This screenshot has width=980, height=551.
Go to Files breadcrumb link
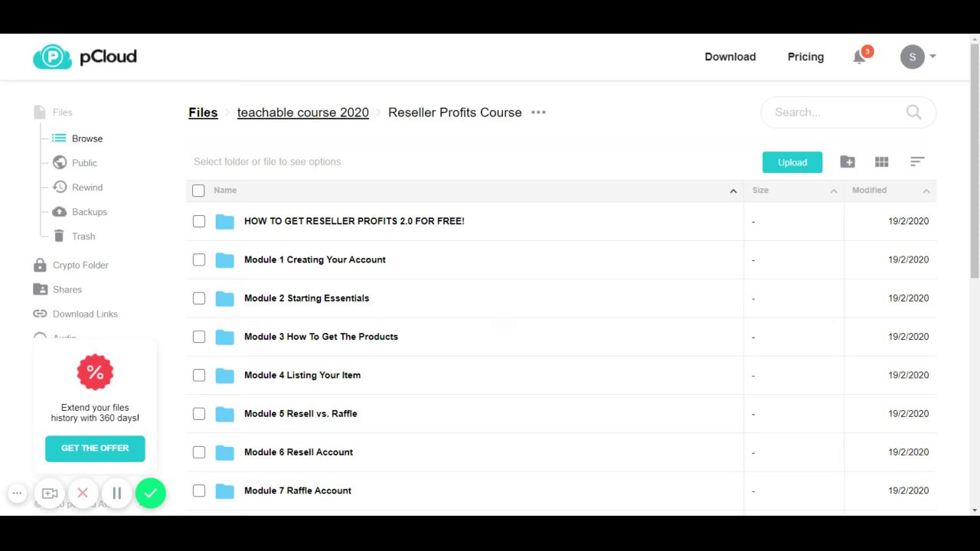point(203,112)
